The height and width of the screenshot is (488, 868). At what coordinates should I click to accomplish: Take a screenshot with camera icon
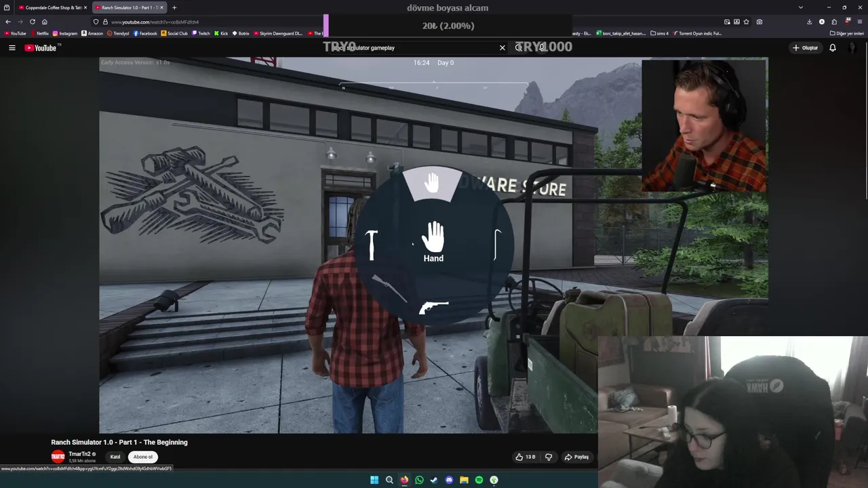pyautogui.click(x=759, y=22)
